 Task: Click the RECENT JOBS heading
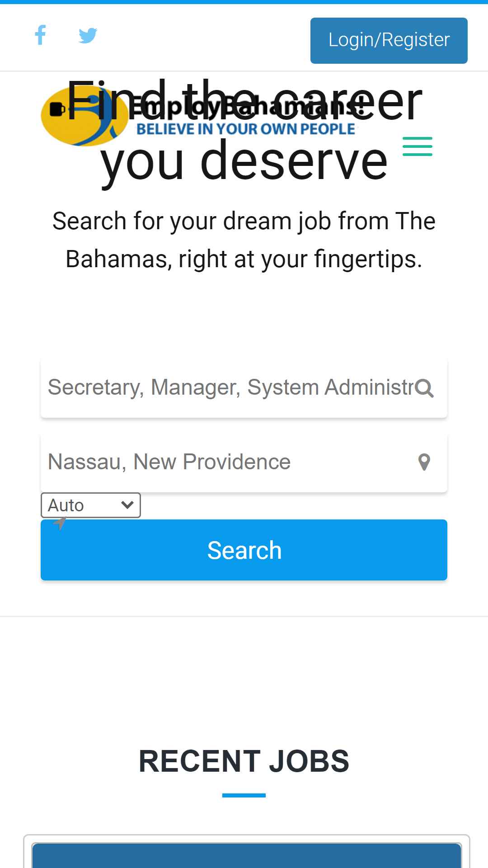244,761
